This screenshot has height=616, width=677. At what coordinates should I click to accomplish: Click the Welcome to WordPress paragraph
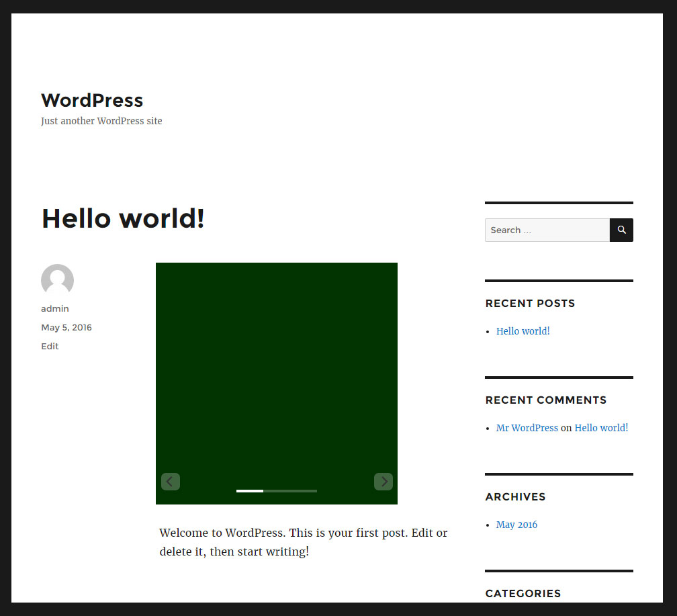[303, 542]
